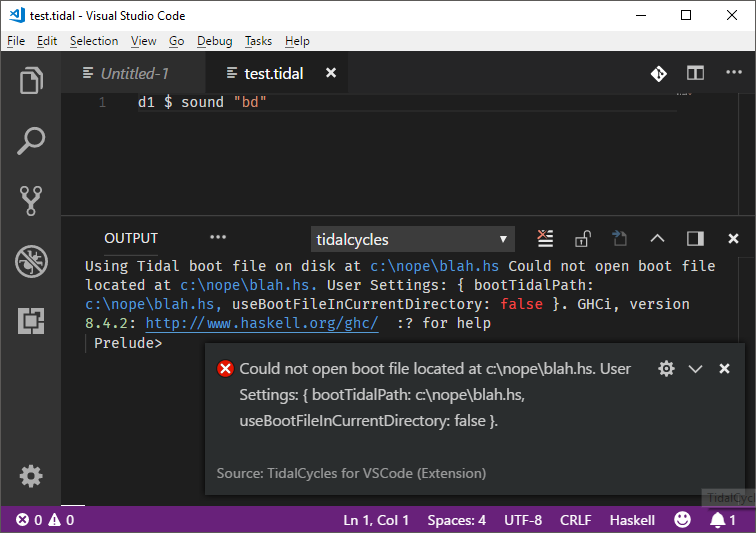This screenshot has width=756, height=533.
Task: Open the File menu
Action: 16,41
